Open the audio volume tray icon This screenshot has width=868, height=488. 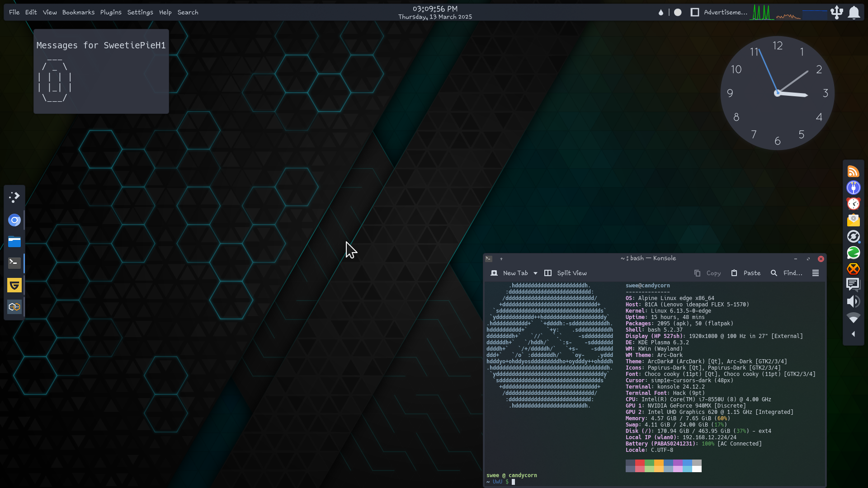pyautogui.click(x=853, y=301)
